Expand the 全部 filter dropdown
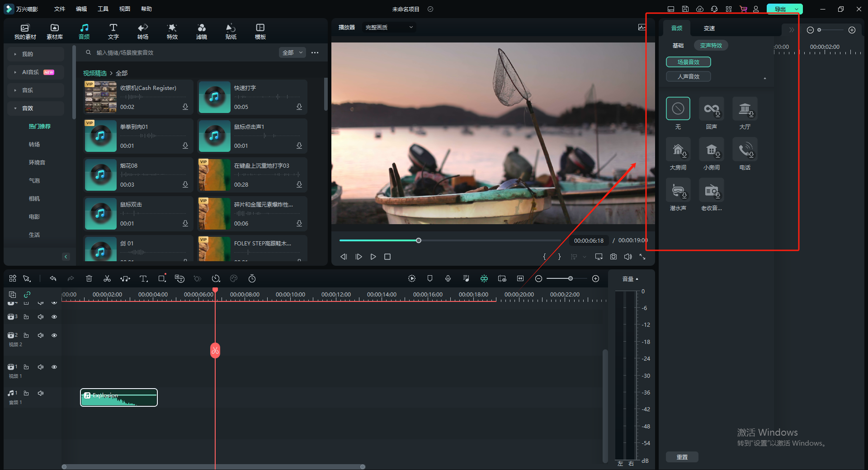The image size is (868, 470). [x=292, y=53]
